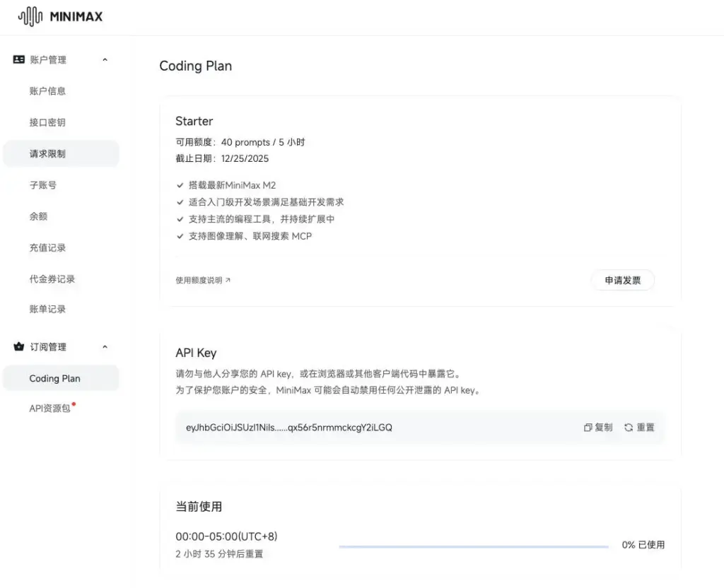Viewport: 724px width, 588px height.
Task: Click the masked API key text field
Action: tap(289, 428)
